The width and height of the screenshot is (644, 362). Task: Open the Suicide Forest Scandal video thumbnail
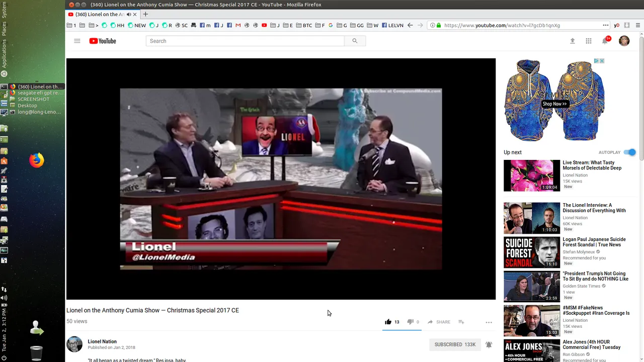click(532, 252)
